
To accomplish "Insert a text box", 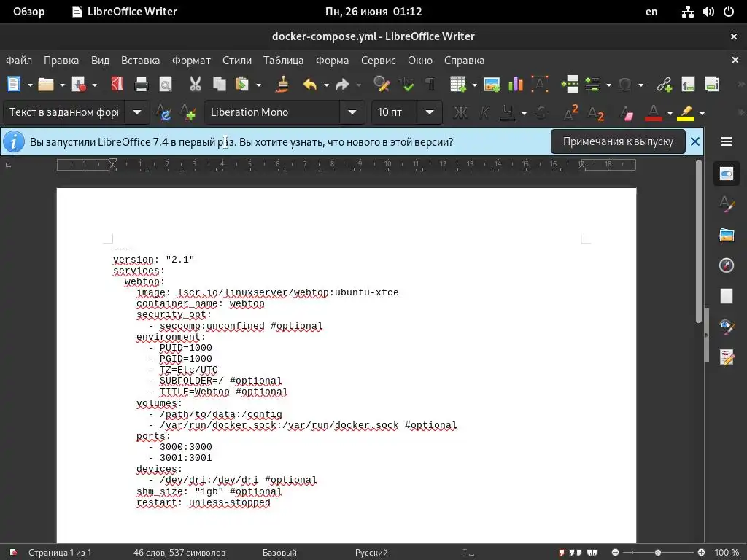I will click(x=539, y=85).
